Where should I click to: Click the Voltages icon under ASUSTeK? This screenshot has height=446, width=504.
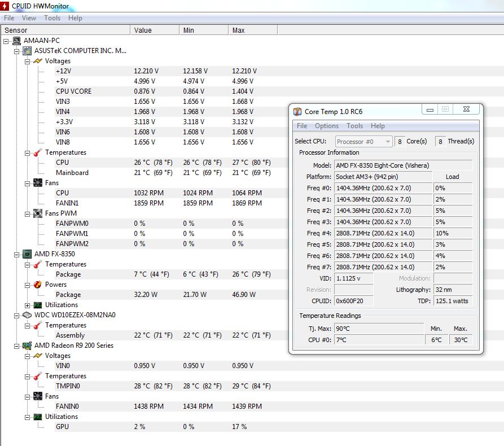tap(38, 61)
